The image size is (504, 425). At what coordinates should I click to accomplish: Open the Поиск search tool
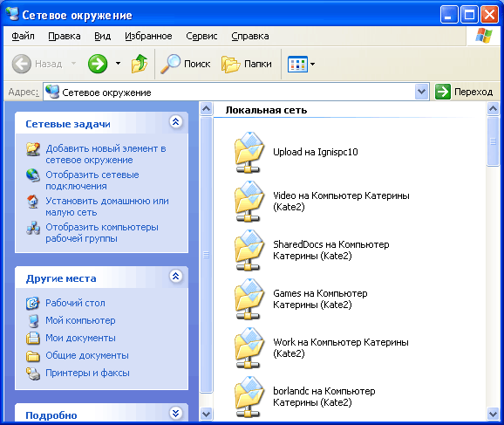click(186, 64)
